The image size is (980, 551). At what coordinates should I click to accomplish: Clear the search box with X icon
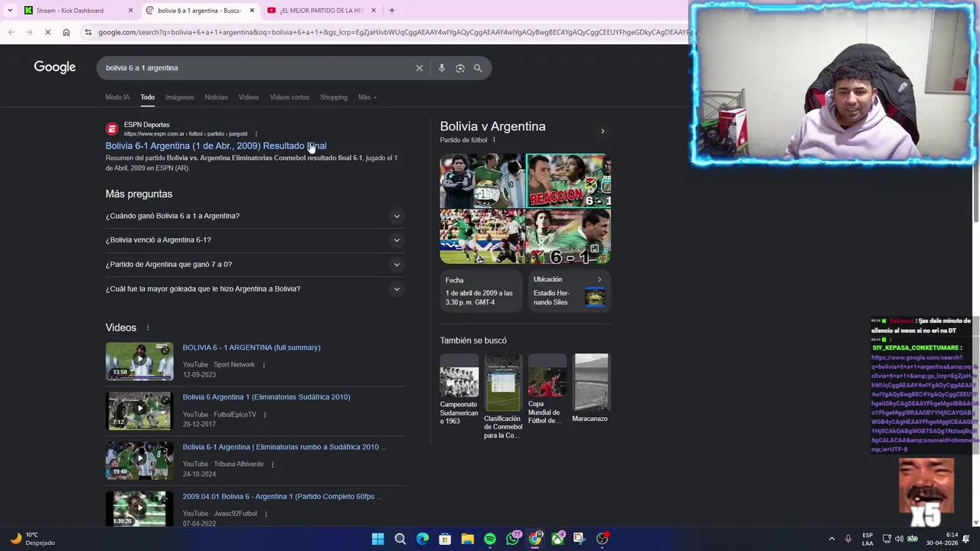[x=419, y=68]
